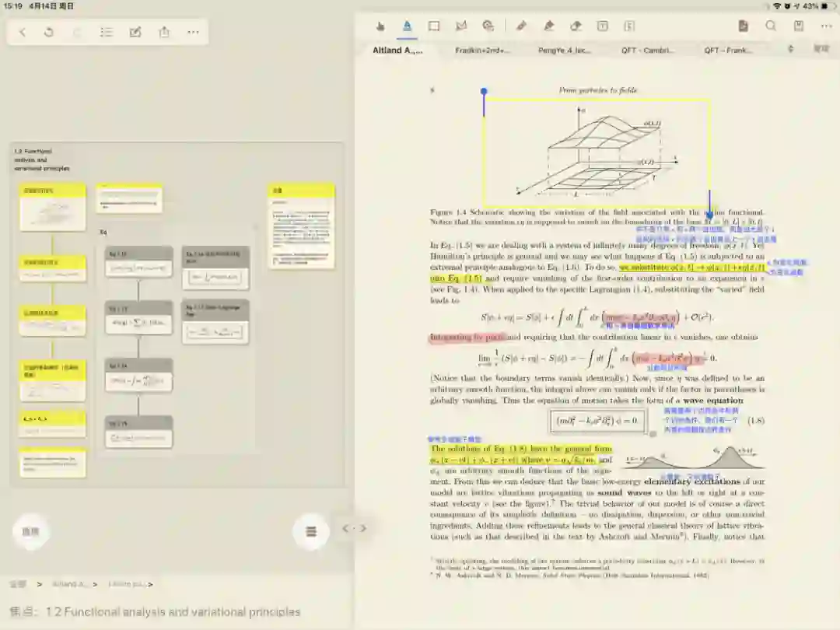Select yellow highlighted figure 1.4 excerpt
The image size is (840, 630).
pos(596,152)
